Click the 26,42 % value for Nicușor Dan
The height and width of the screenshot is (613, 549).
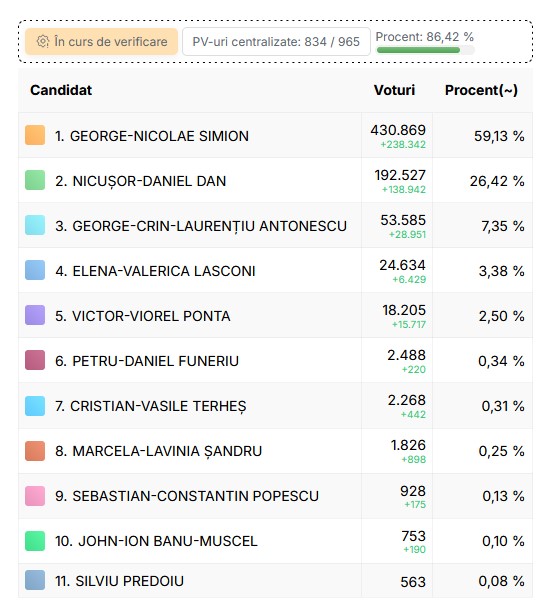point(497,181)
